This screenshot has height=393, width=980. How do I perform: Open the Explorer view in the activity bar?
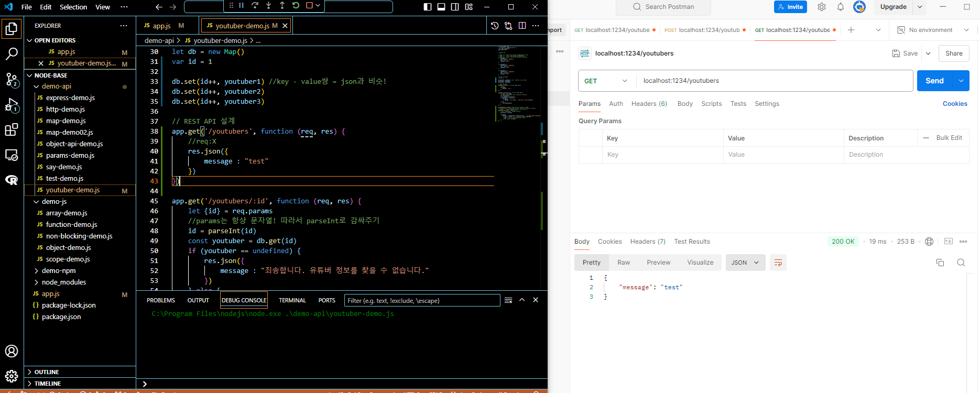click(x=12, y=28)
